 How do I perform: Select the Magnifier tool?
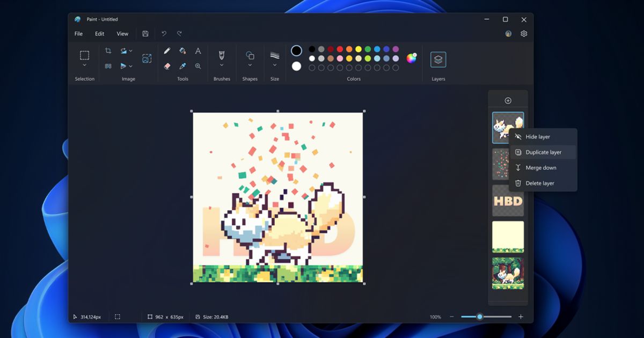(x=198, y=66)
